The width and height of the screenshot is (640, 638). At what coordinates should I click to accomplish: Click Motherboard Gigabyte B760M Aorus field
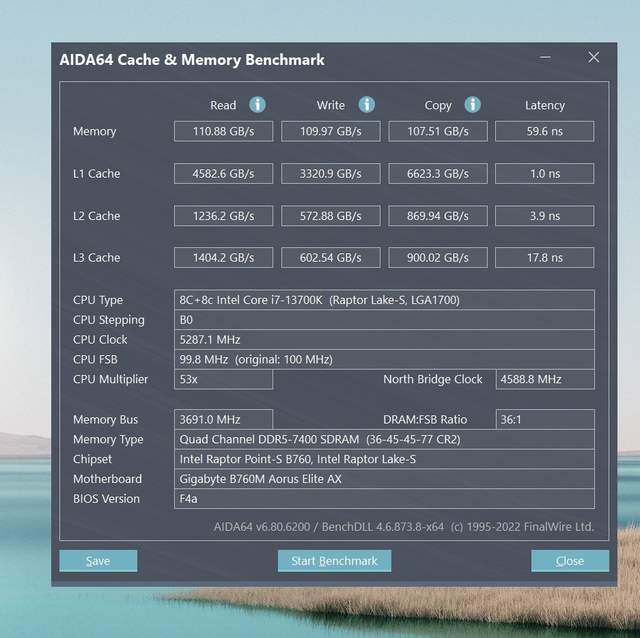384,479
